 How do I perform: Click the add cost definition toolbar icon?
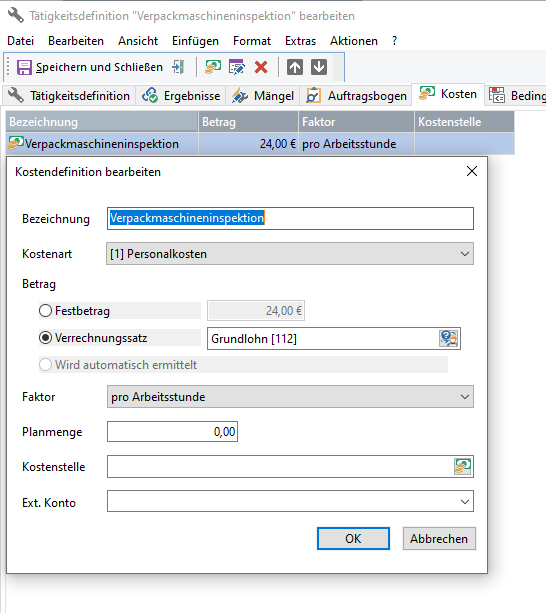point(213,67)
